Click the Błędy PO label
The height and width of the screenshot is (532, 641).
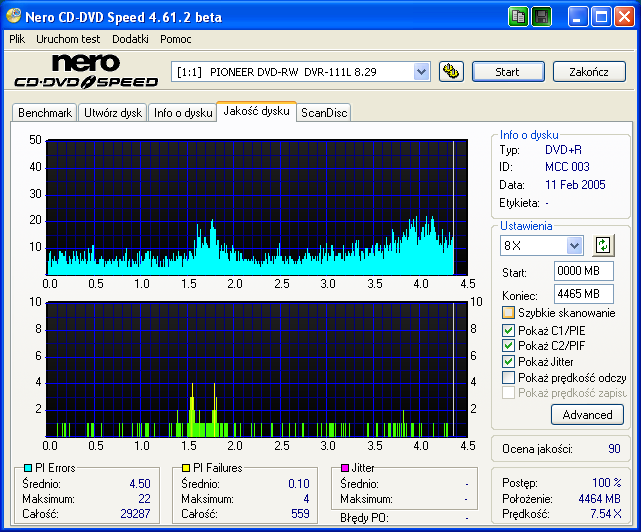tap(364, 518)
